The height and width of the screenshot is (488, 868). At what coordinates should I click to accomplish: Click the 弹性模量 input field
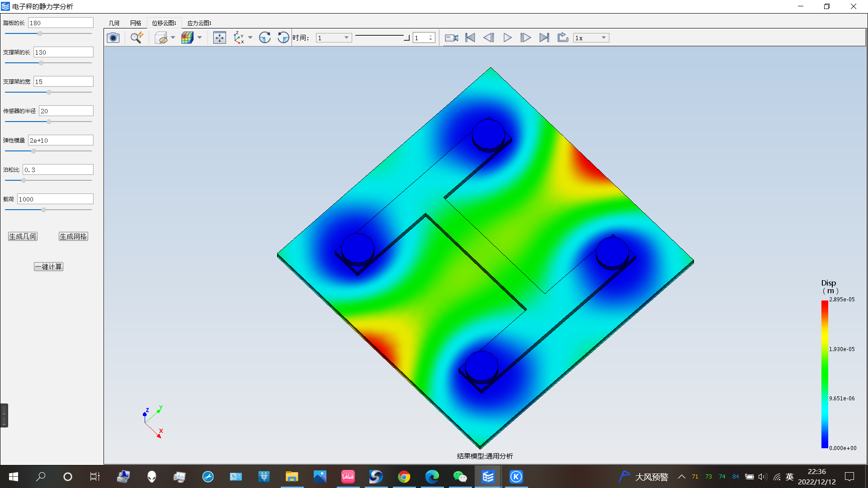pos(61,140)
